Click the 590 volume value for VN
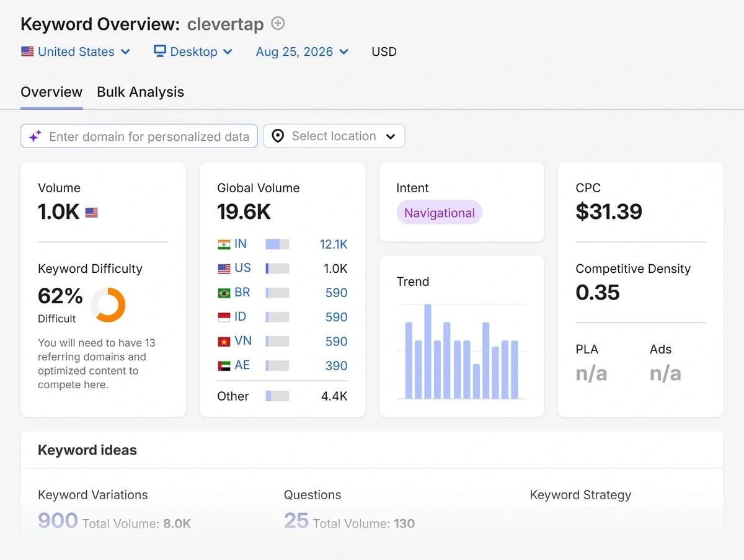This screenshot has width=744, height=560. [337, 341]
